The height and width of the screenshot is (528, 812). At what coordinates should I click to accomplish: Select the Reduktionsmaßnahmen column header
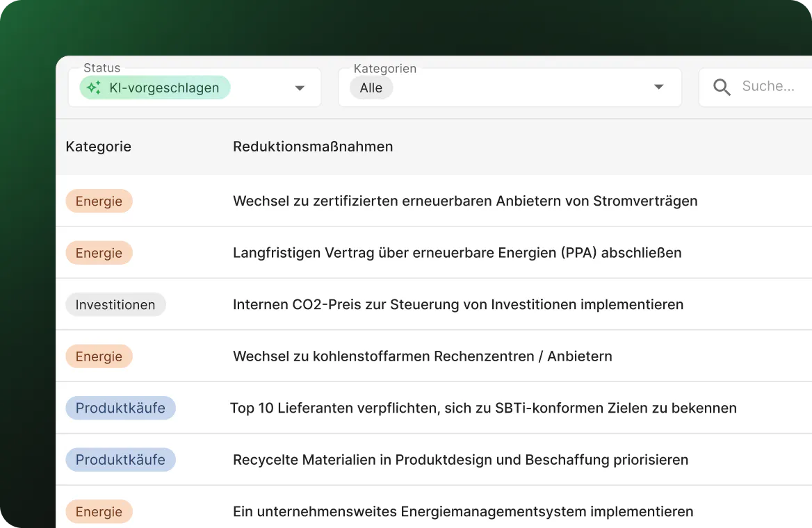[313, 147]
